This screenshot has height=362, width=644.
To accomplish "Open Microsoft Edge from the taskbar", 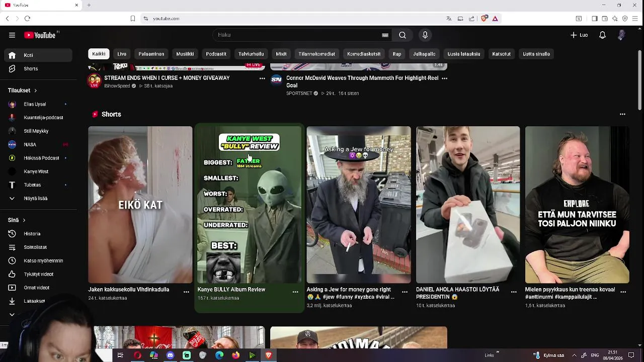I will (219, 355).
